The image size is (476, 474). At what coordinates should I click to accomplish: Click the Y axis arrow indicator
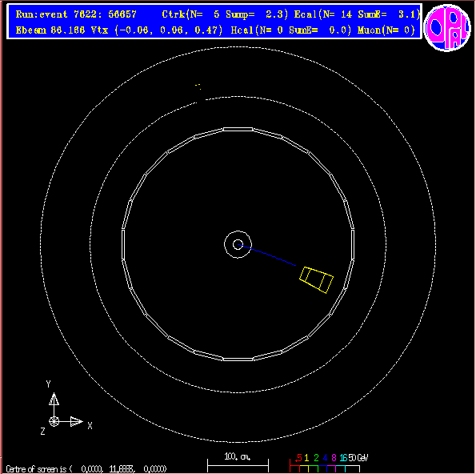[54, 399]
